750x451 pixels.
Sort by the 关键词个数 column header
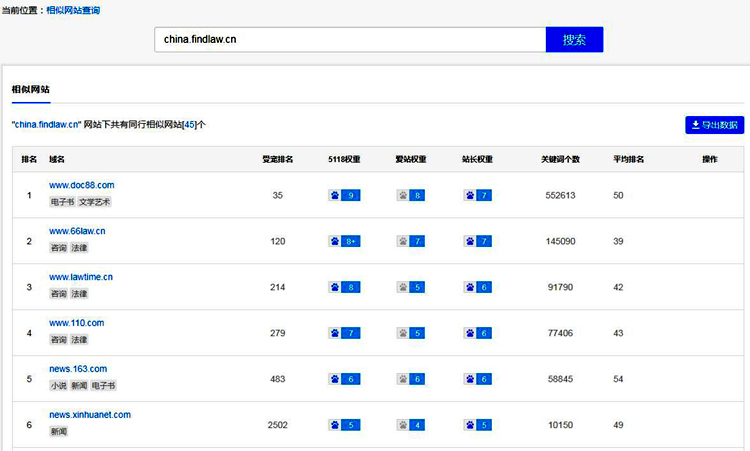click(x=560, y=159)
